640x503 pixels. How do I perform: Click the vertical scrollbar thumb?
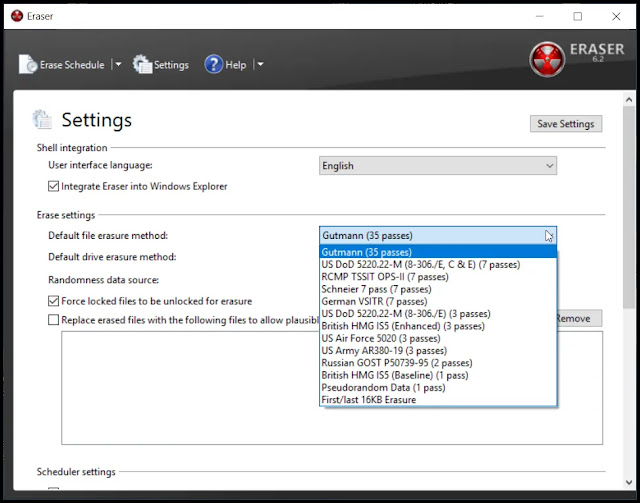coord(629,207)
